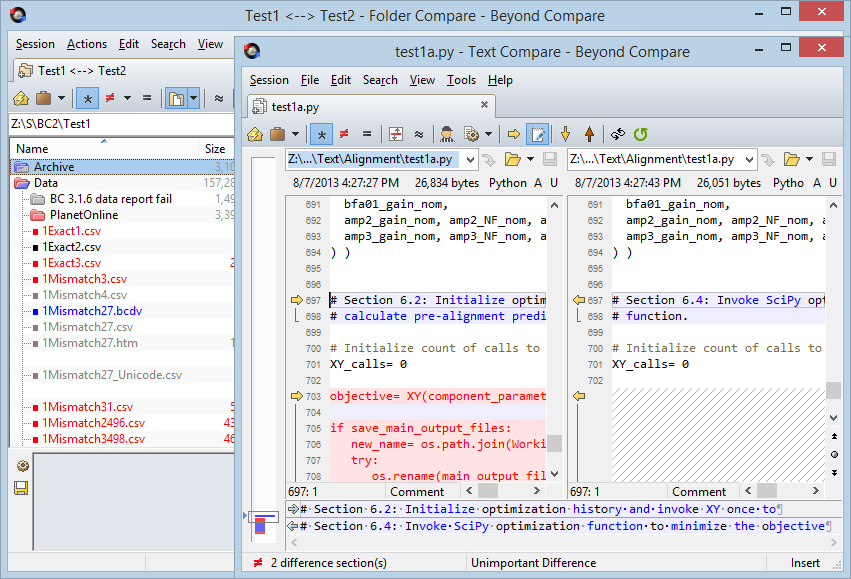Click the Show Context icon

pyautogui.click(x=395, y=133)
